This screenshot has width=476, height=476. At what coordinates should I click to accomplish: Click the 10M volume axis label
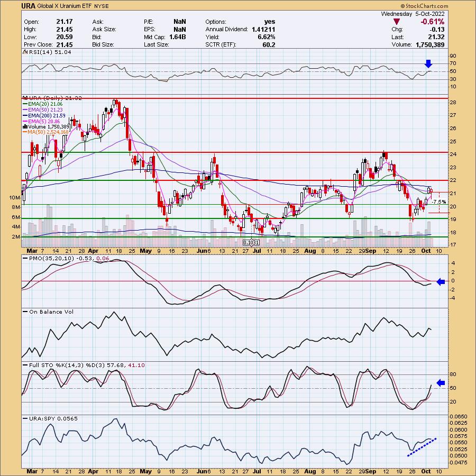[14, 198]
